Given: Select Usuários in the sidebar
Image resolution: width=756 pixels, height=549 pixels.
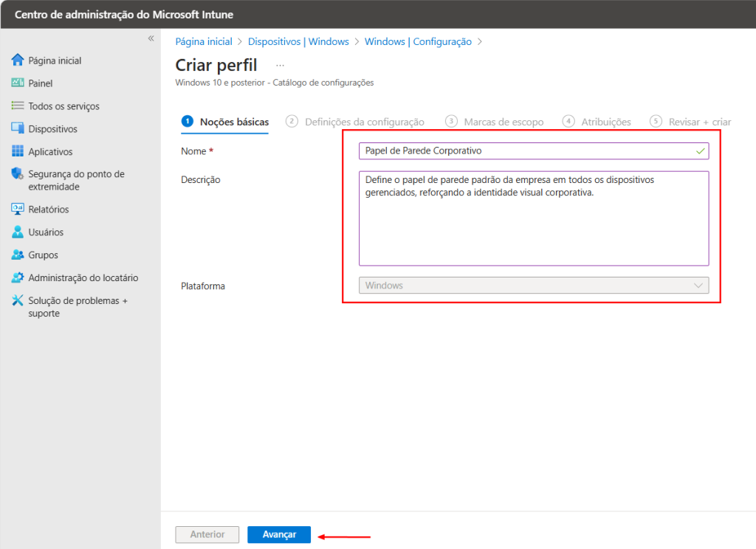Looking at the screenshot, I should [46, 232].
